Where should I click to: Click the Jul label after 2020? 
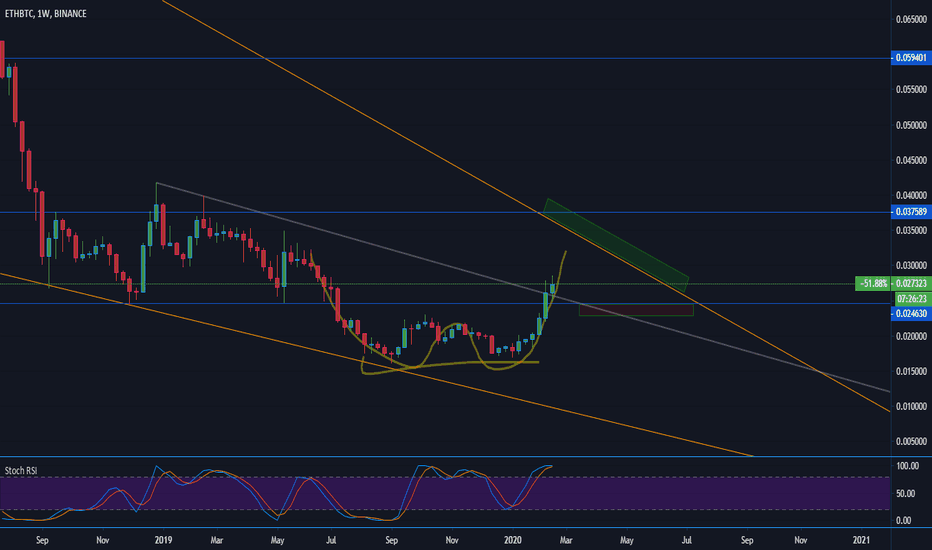pyautogui.click(x=687, y=540)
